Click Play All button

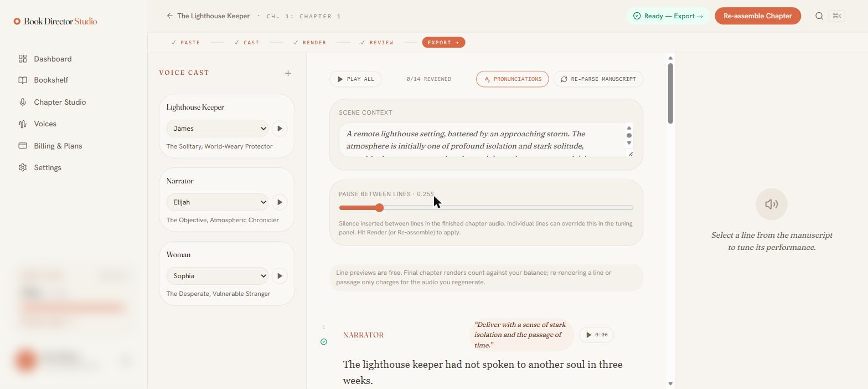(355, 79)
